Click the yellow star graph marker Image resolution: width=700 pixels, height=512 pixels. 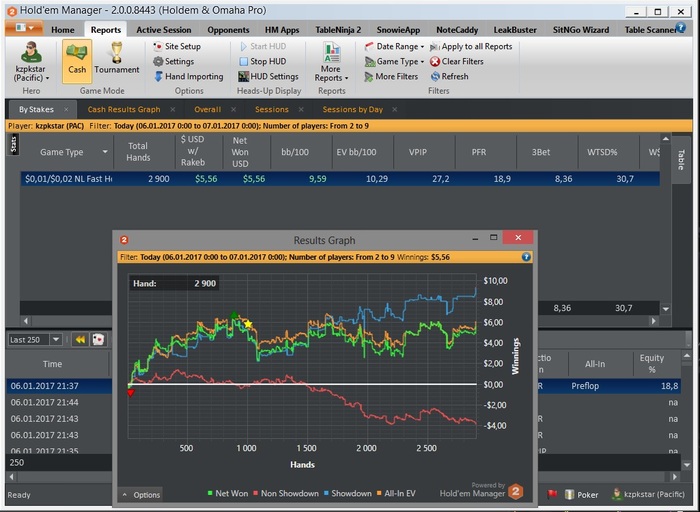click(x=248, y=324)
